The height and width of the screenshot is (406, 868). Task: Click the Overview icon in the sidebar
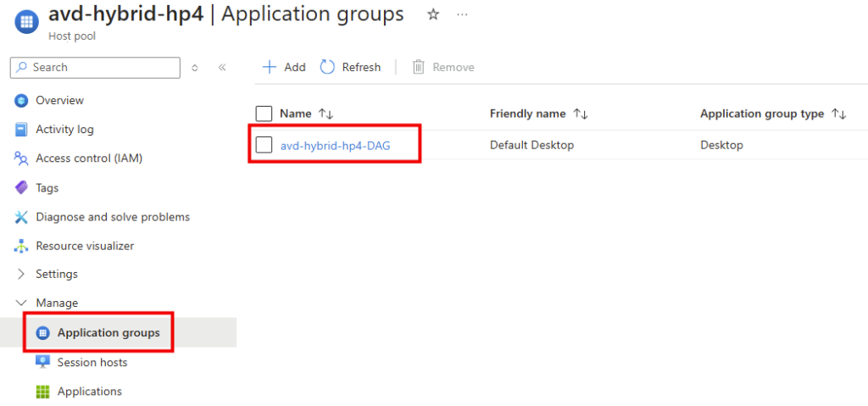click(21, 101)
